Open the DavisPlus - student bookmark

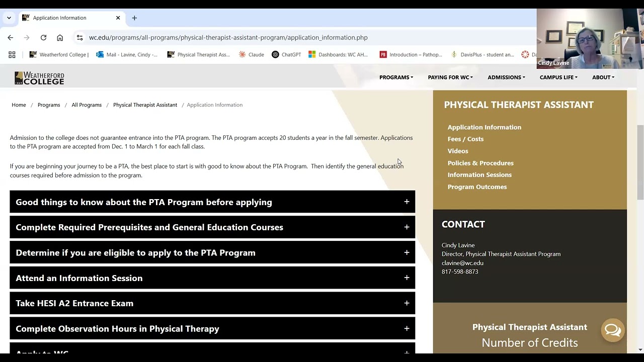pyautogui.click(x=482, y=54)
